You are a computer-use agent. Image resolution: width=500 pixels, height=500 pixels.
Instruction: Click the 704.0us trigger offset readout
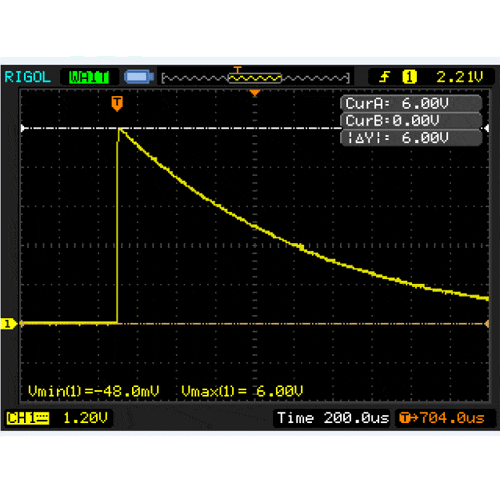[442, 418]
